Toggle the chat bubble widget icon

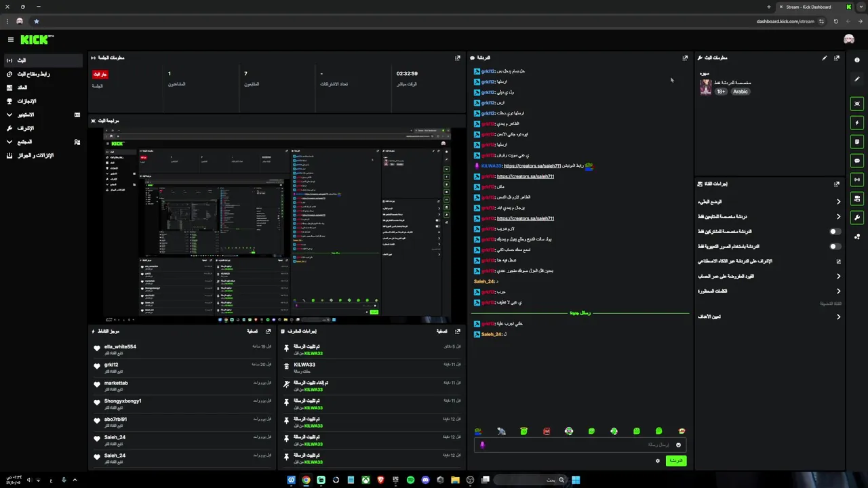tap(857, 161)
